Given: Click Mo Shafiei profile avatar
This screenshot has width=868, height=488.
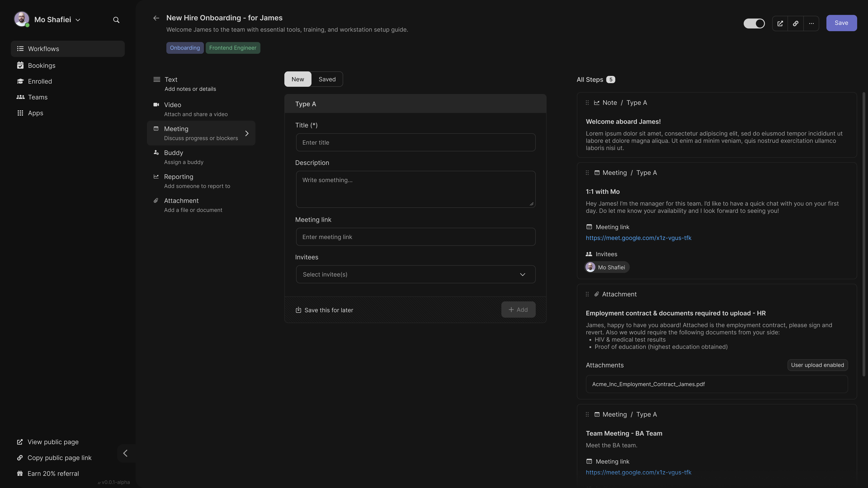Looking at the screenshot, I should [x=21, y=19].
